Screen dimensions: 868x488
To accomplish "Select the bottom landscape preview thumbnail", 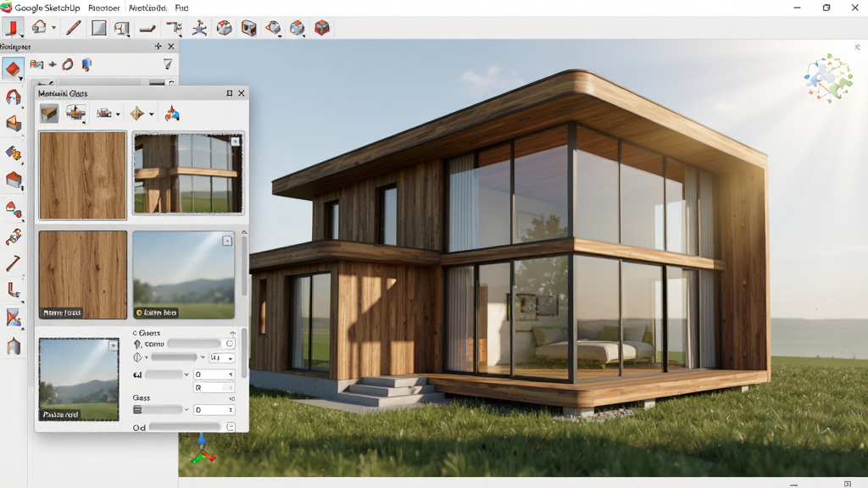I will (x=79, y=380).
